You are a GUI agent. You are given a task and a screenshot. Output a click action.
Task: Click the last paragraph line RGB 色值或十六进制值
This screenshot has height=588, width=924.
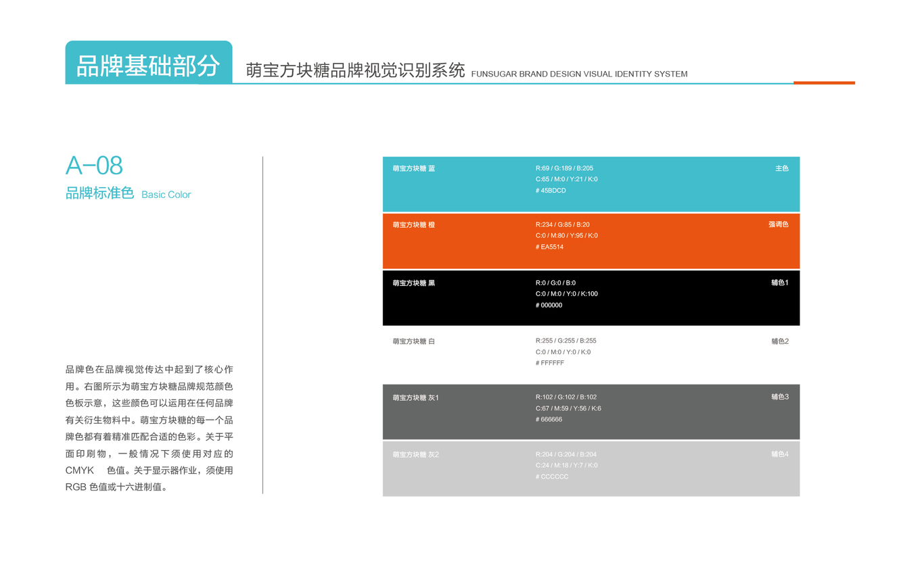pyautogui.click(x=116, y=487)
